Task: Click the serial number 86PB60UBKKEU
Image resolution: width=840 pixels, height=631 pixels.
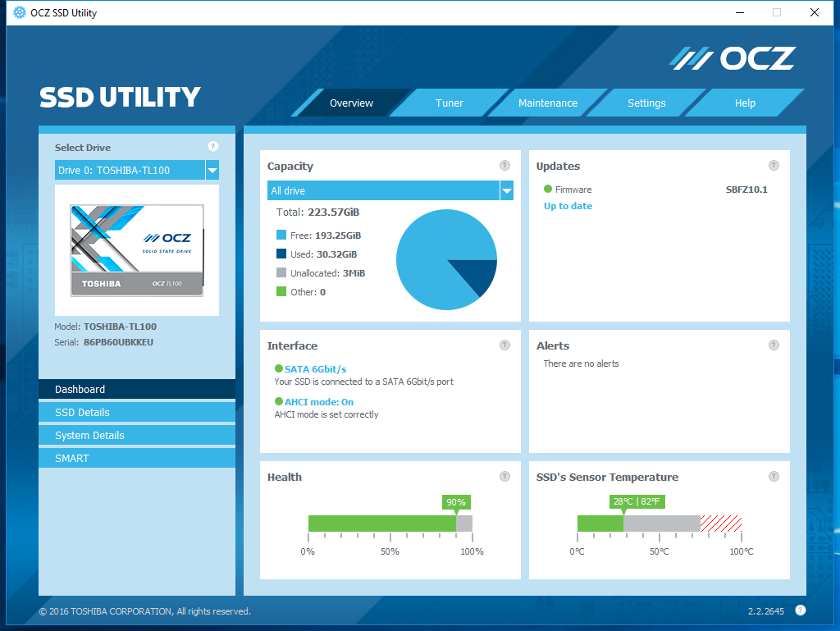Action: 118,342
